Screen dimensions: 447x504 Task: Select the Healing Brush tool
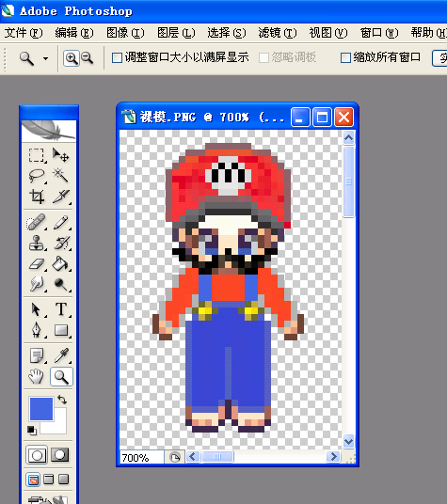coord(37,222)
